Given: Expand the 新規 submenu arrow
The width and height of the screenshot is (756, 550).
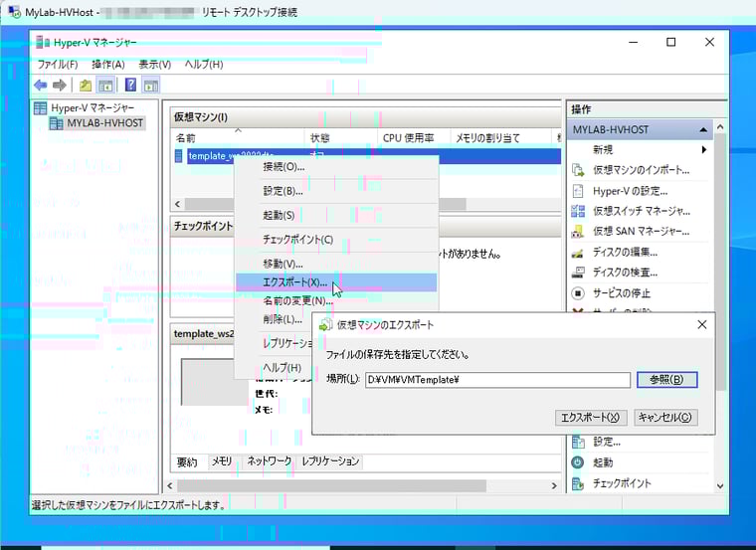Looking at the screenshot, I should (704, 150).
